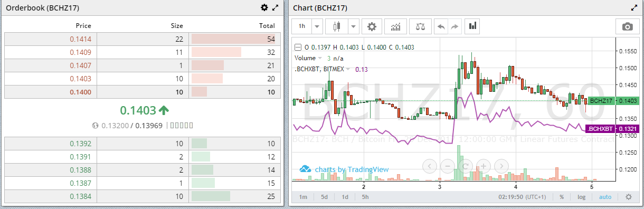Open the indicators chart icon

(395, 26)
